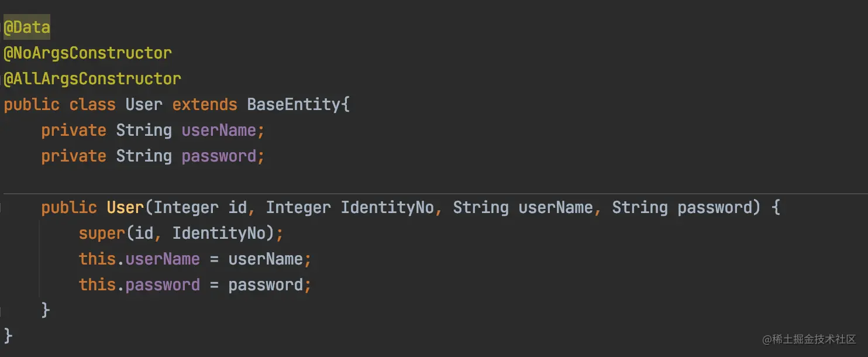Click IdentityNo argument inside super call

[219, 234]
